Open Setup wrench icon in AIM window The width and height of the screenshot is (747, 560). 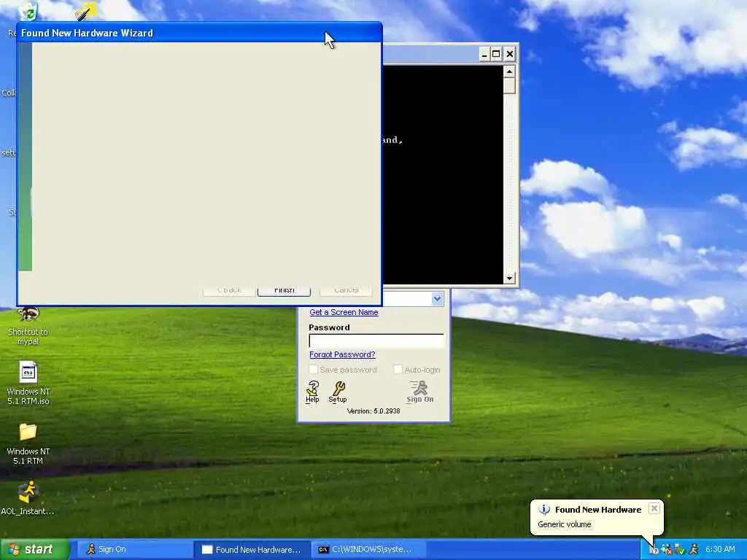tap(338, 392)
